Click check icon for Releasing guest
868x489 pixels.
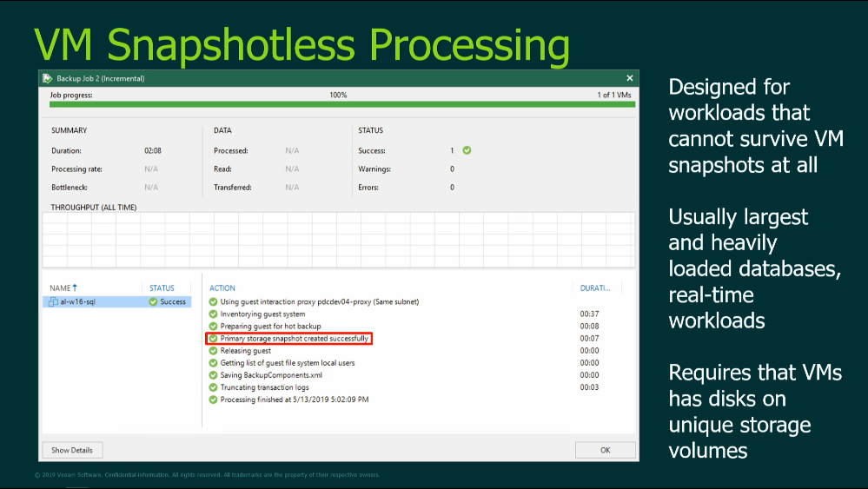coord(213,350)
